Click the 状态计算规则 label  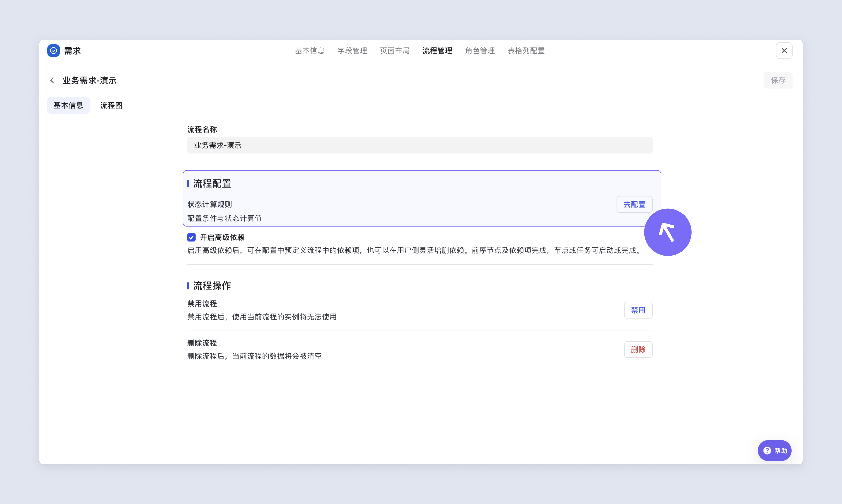(209, 204)
